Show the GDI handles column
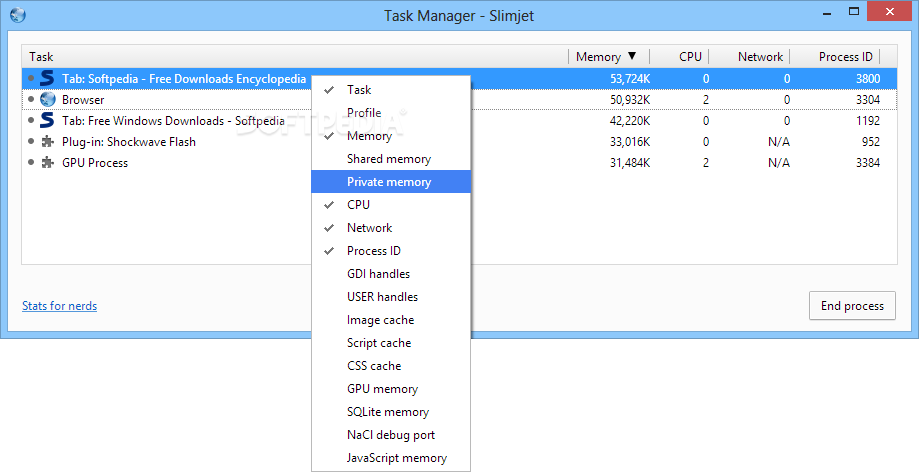The image size is (919, 472). pos(391,274)
